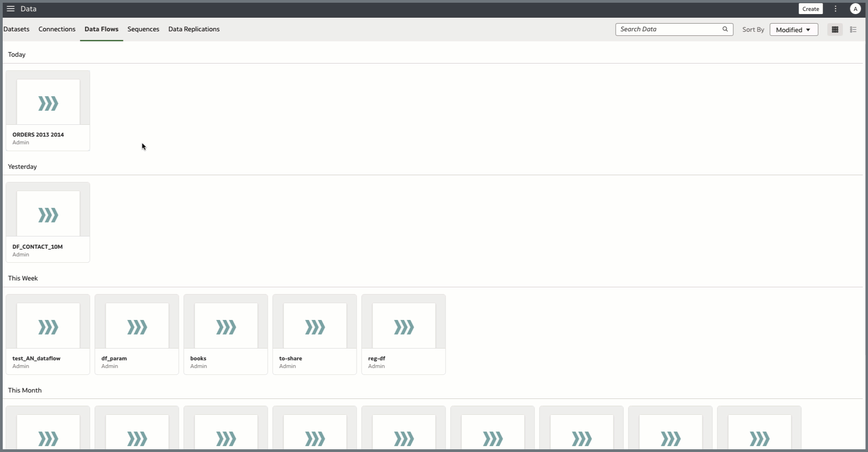Switch to the Datasets tab
The width and height of the screenshot is (868, 452).
16,29
